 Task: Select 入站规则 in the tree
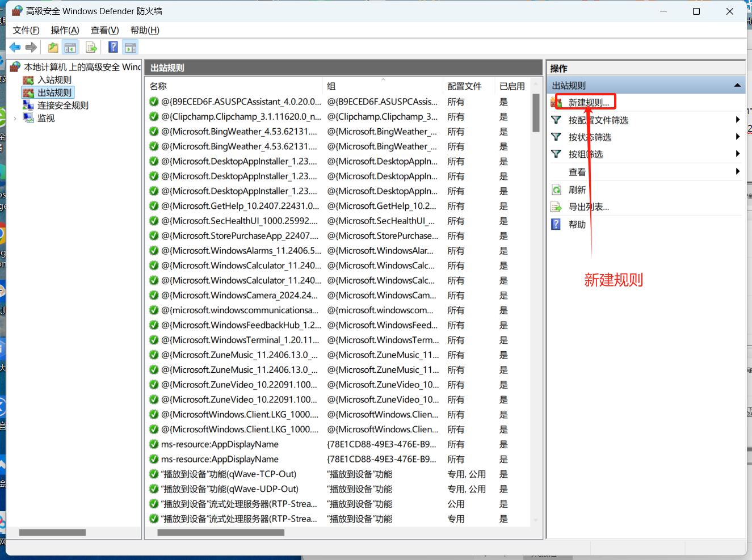click(x=54, y=80)
